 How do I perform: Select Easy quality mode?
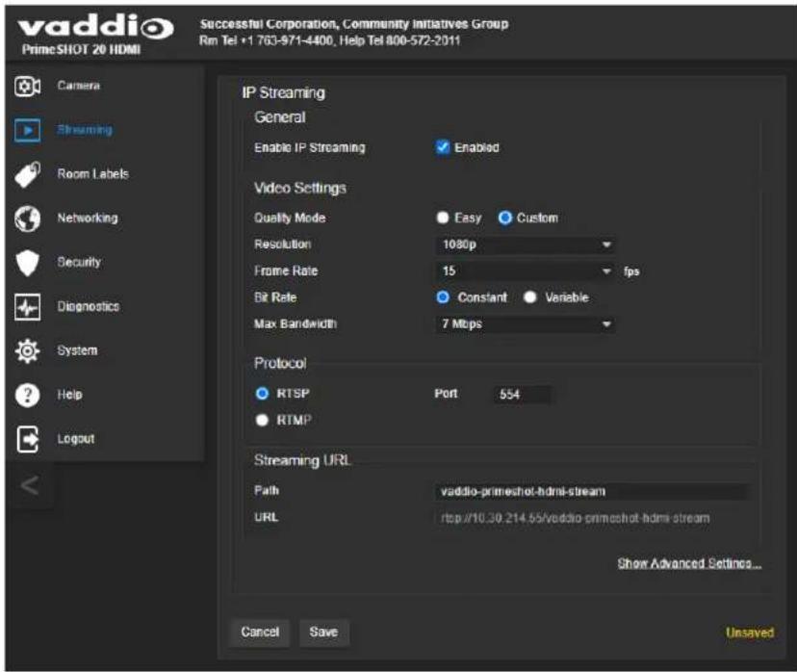coord(443,219)
